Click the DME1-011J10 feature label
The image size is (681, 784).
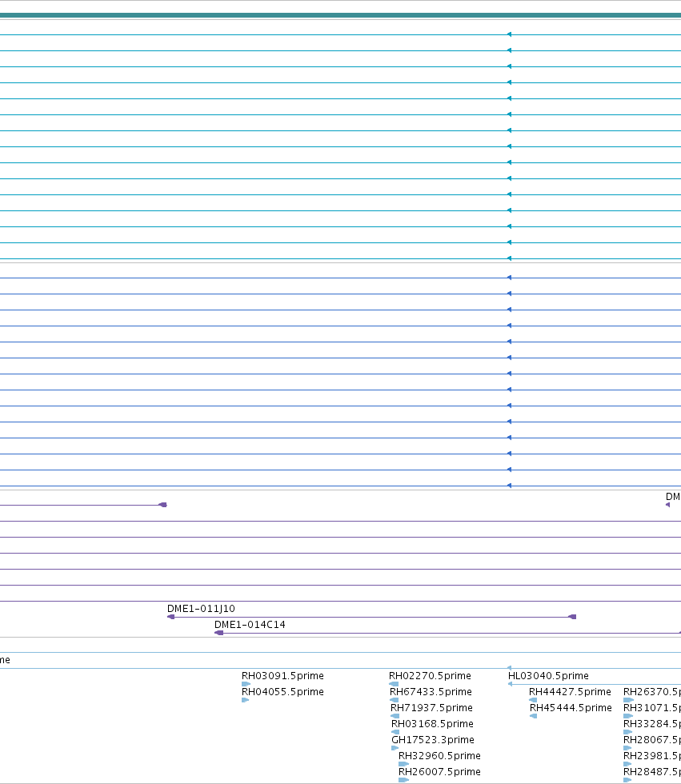coord(201,609)
